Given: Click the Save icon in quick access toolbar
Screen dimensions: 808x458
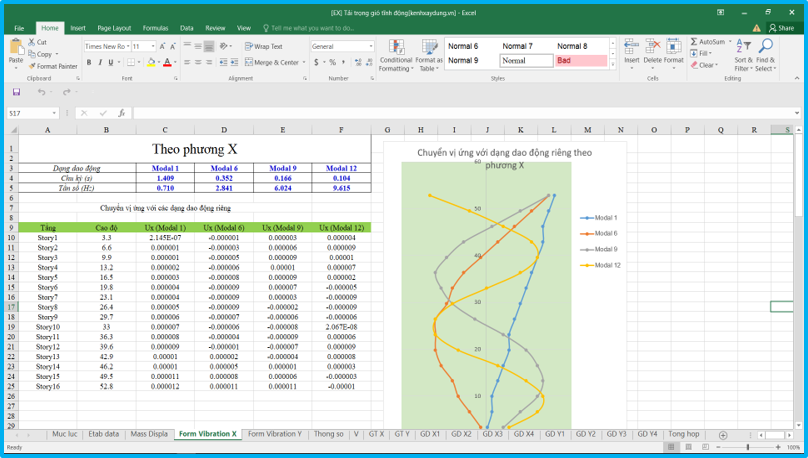Looking at the screenshot, I should coord(16,92).
